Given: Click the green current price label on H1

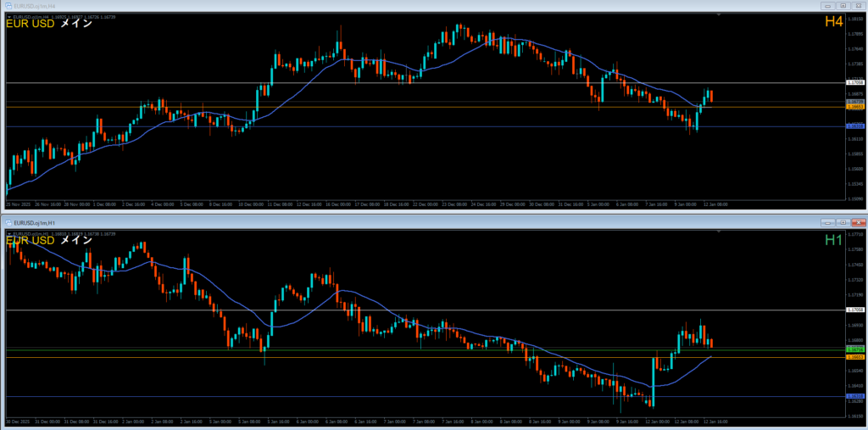Looking at the screenshot, I should 855,349.
